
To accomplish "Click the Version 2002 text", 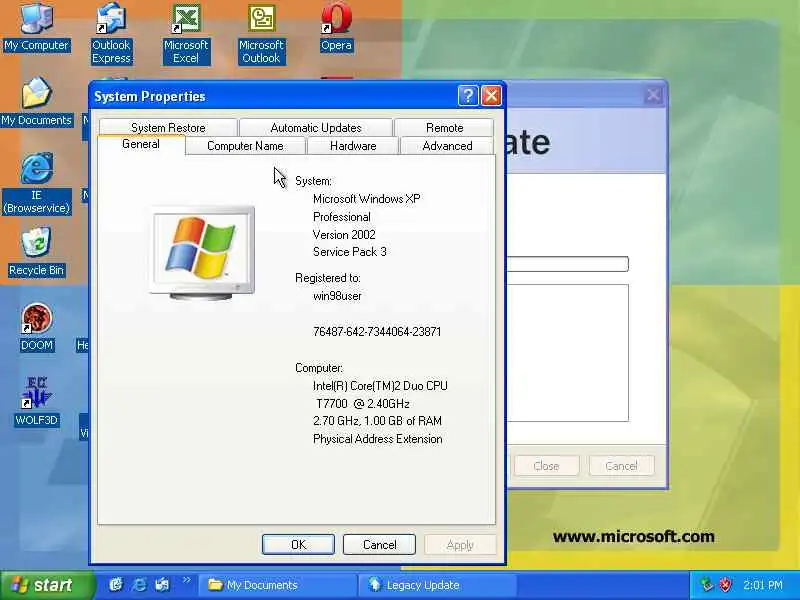I will pyautogui.click(x=344, y=235).
